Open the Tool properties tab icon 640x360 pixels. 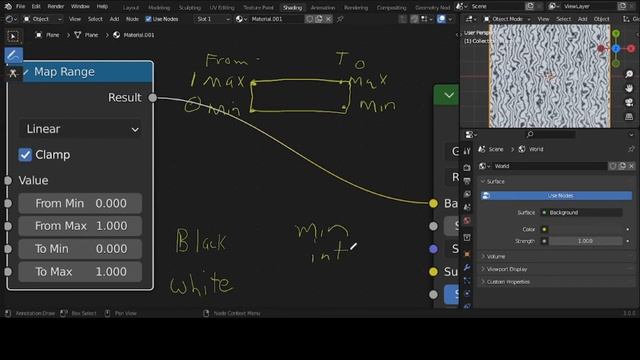[x=467, y=151]
